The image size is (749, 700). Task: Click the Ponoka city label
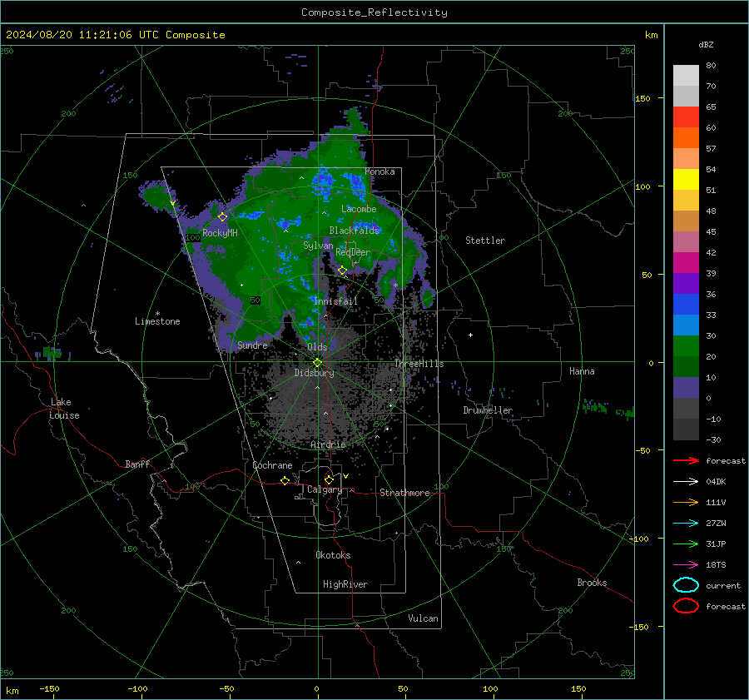click(379, 171)
